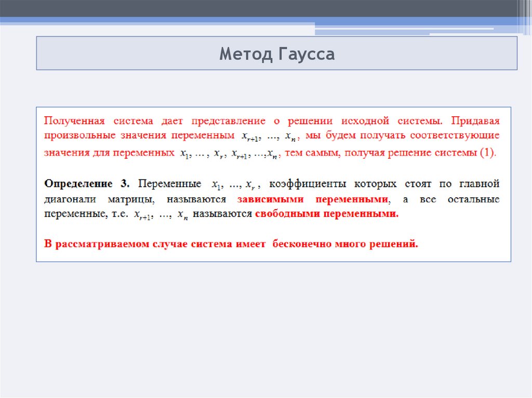Click the red phrase "зависимыми переменными"
Image resolution: width=532 pixels, height=398 pixels.
[x=313, y=199]
